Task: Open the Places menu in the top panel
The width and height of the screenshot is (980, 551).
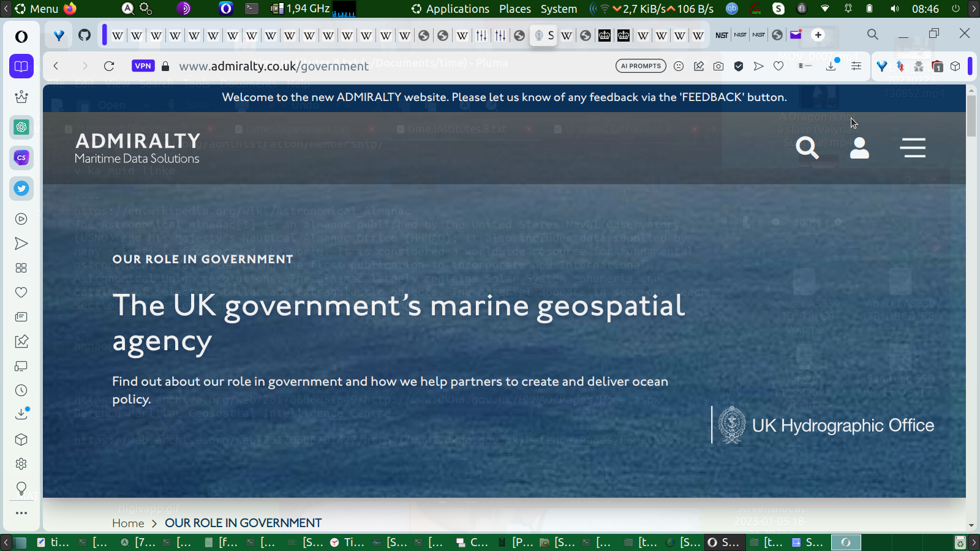Action: (x=514, y=9)
